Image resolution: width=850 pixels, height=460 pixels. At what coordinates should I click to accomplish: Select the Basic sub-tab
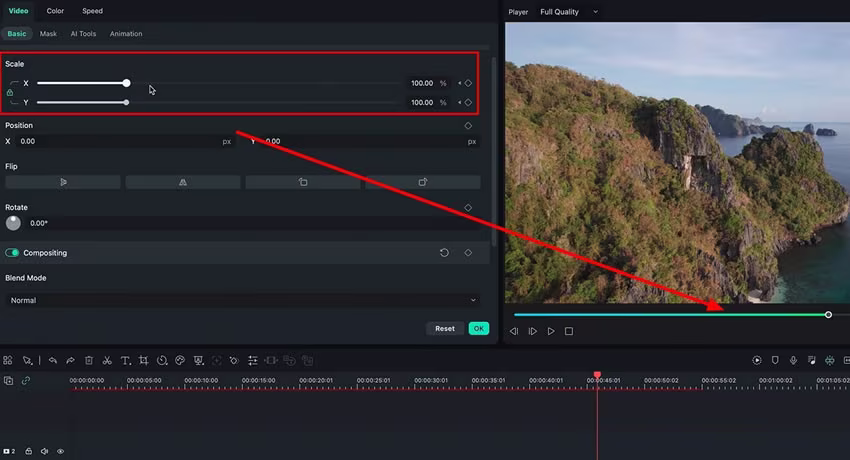pos(17,34)
